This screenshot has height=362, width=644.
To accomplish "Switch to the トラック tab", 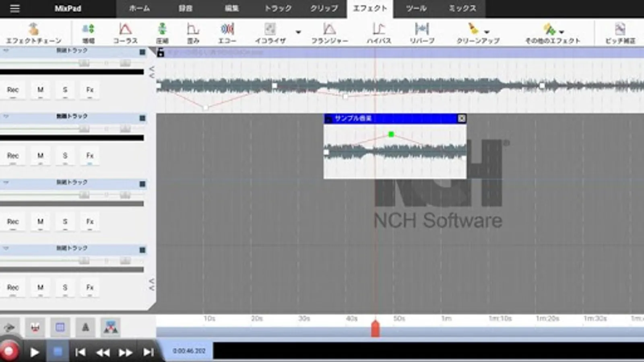I will [278, 8].
